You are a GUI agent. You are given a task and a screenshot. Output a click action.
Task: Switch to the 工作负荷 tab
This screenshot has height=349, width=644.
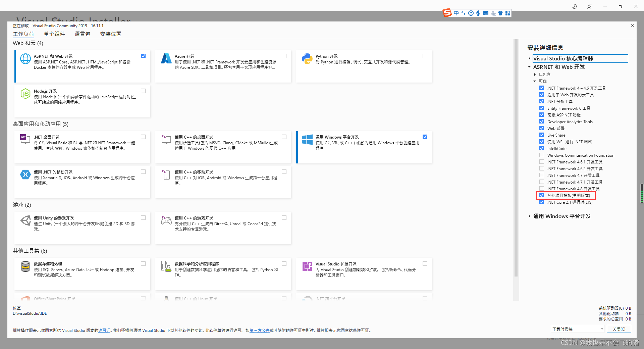pyautogui.click(x=23, y=34)
